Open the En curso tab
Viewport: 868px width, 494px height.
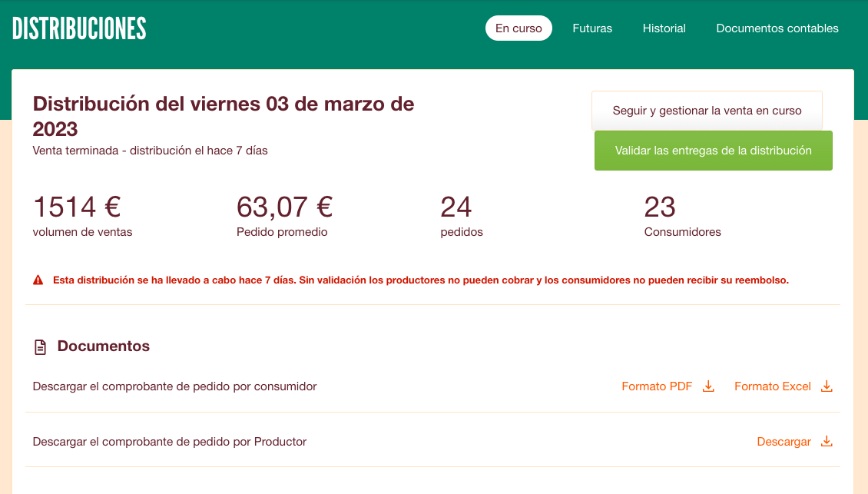(x=518, y=28)
